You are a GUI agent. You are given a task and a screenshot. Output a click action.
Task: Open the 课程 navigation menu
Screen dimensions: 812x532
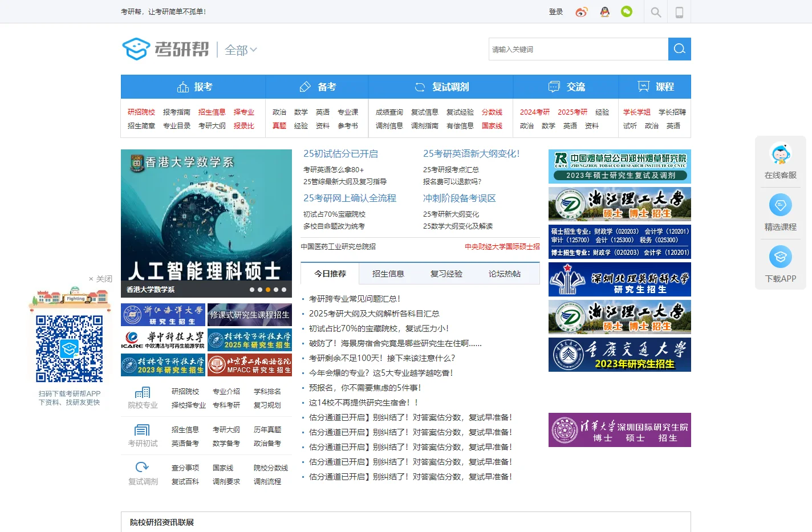click(655, 87)
